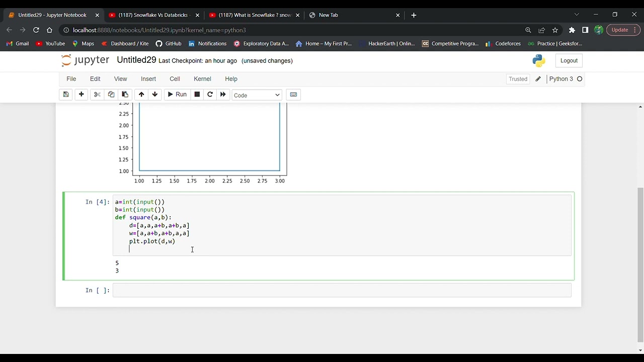Open a new browser tab
Image resolution: width=644 pixels, height=362 pixels.
[x=414, y=15]
